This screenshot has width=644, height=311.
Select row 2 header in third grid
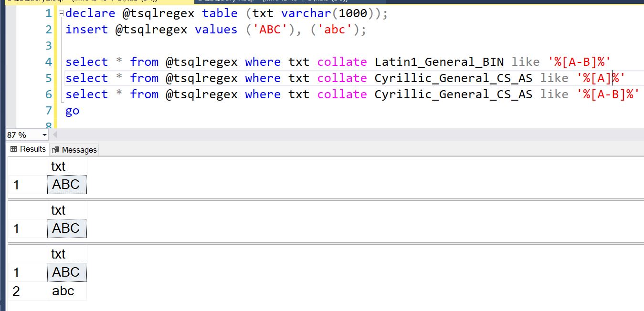coord(17,291)
